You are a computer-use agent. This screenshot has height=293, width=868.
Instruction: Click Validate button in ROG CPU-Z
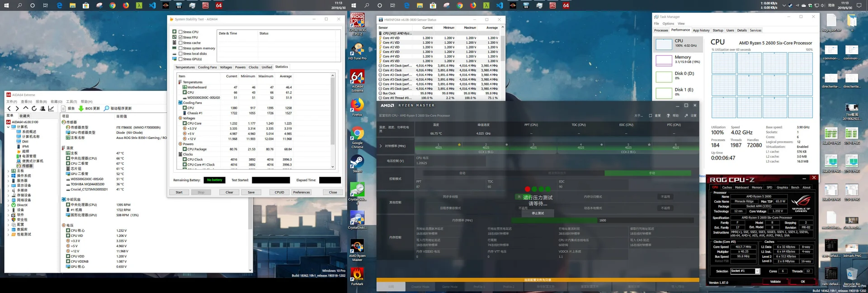[775, 282]
